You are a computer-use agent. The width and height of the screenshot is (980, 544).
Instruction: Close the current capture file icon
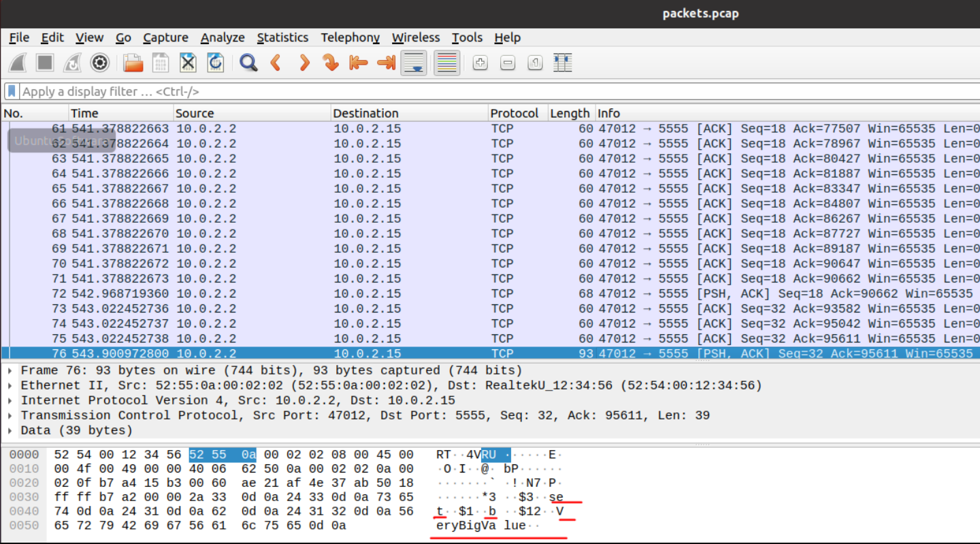188,63
